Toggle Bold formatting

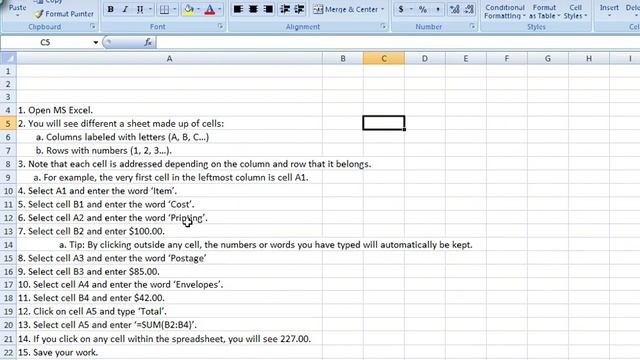pos(111,9)
